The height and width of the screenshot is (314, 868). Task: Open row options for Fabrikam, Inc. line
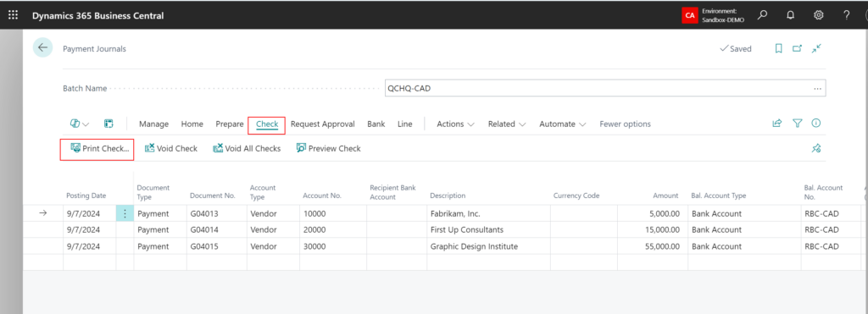coord(125,213)
